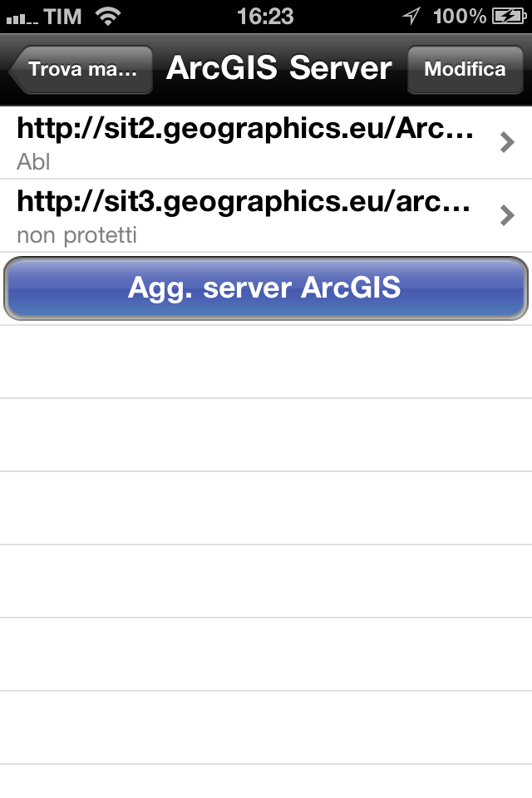Tap the clock showing 16:23
This screenshot has height=798, width=532.
[x=266, y=15]
